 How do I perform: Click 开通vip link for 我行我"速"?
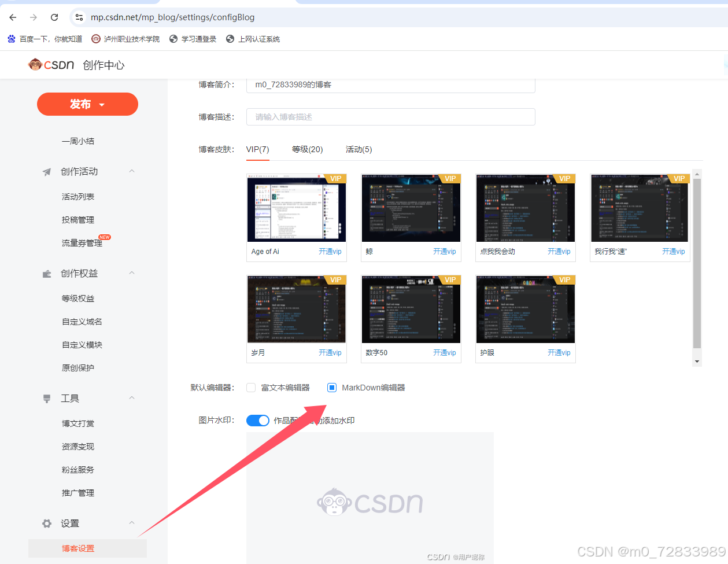click(x=674, y=252)
